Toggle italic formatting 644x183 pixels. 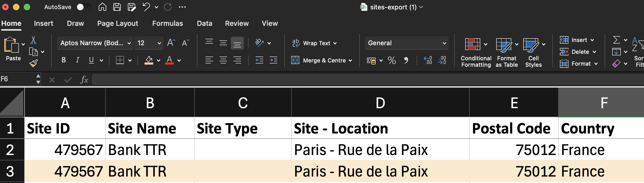pos(78,60)
